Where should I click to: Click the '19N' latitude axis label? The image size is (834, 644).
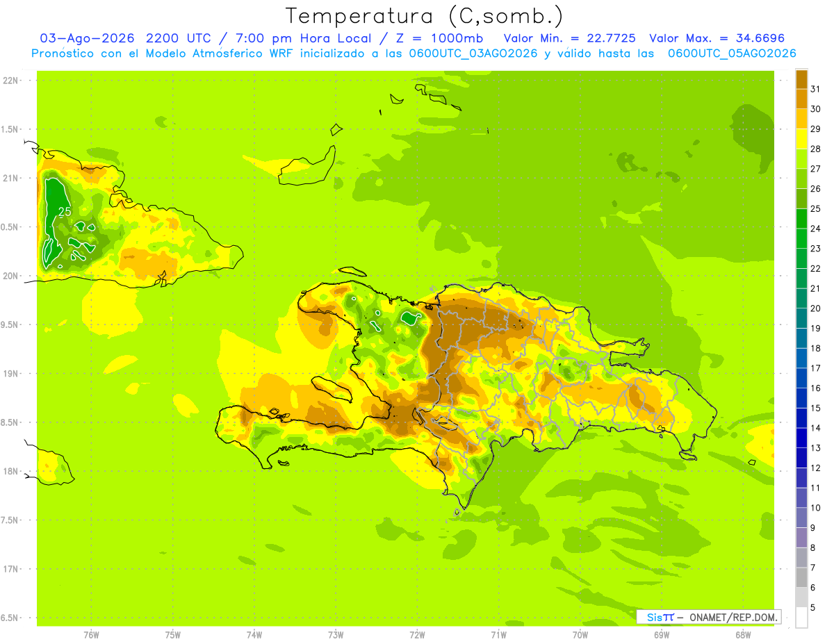pyautogui.click(x=10, y=374)
